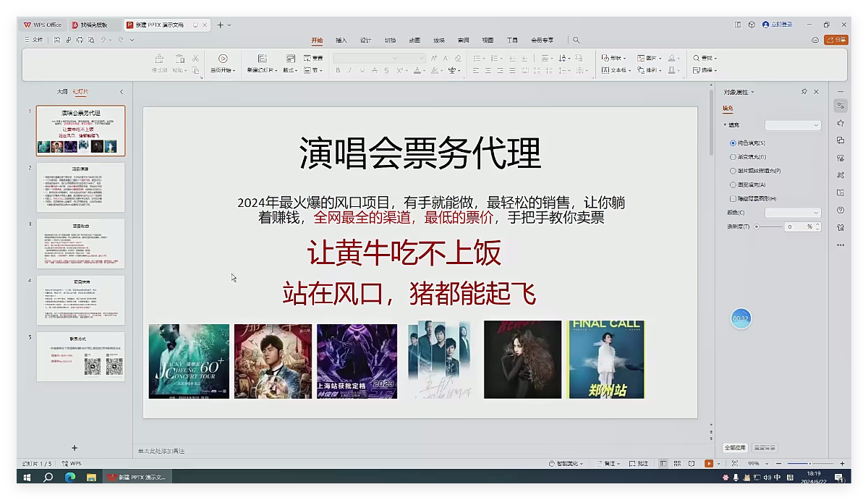
Task: Toggle strikethrough formatting in the ribbon
Action: pos(374,70)
